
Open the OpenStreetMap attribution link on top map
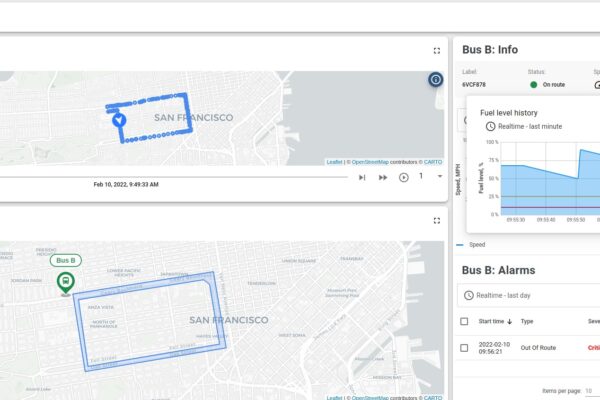tap(370, 161)
